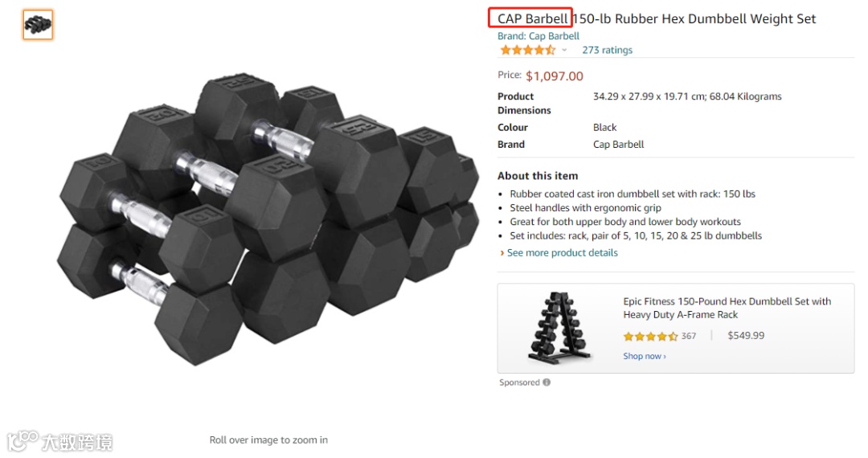Click the CAP Barbell product title

[x=657, y=18]
